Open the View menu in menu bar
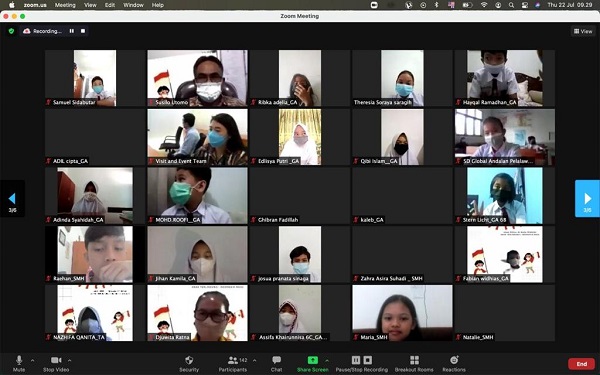 point(90,5)
